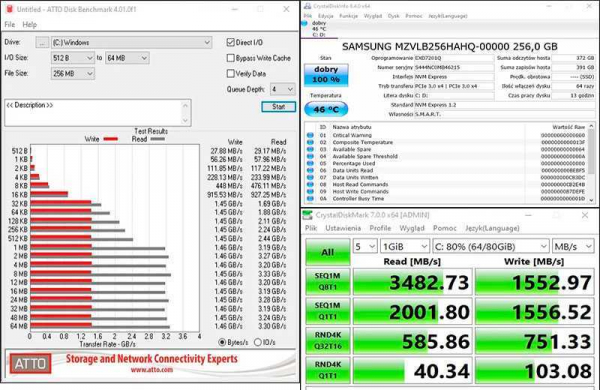This screenshot has height=390, width=600.
Task: Expand the Queue Depth dropdown
Action: click(x=282, y=89)
